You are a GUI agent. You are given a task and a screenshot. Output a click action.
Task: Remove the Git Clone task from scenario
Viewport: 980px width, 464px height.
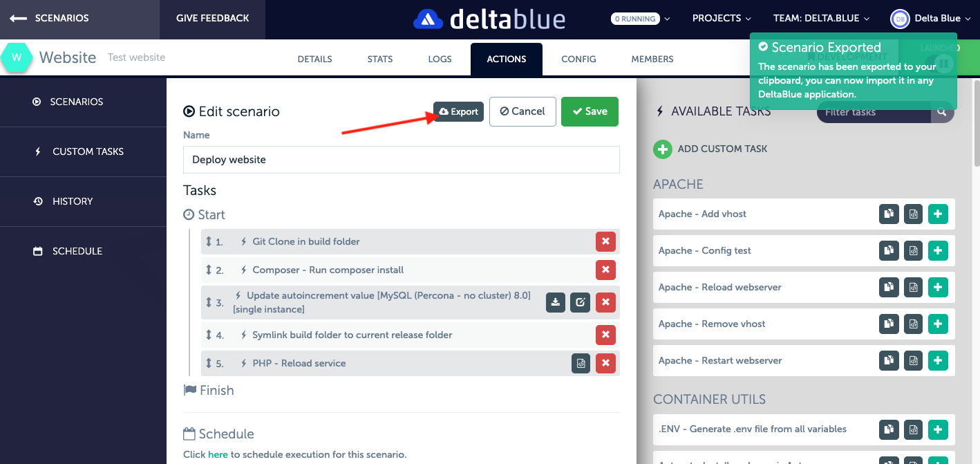[605, 241]
